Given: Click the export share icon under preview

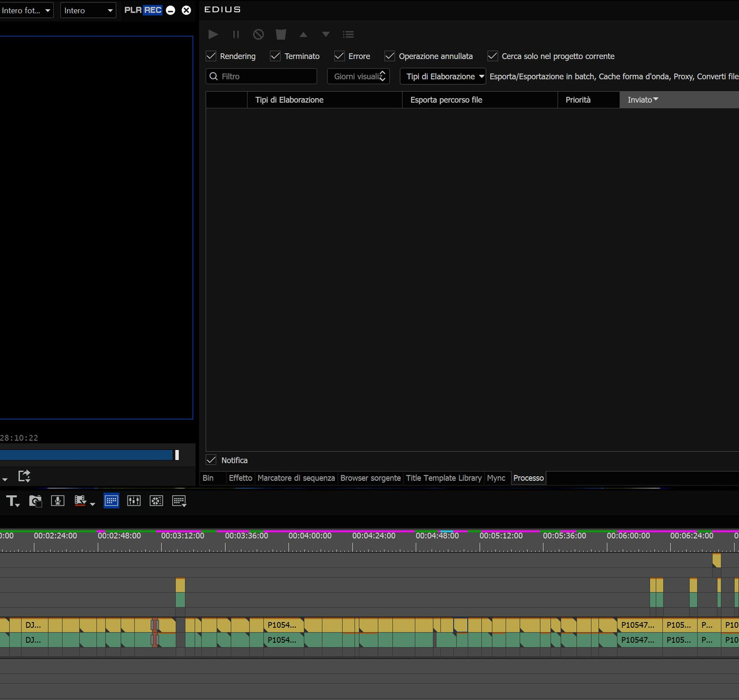Looking at the screenshot, I should [24, 476].
